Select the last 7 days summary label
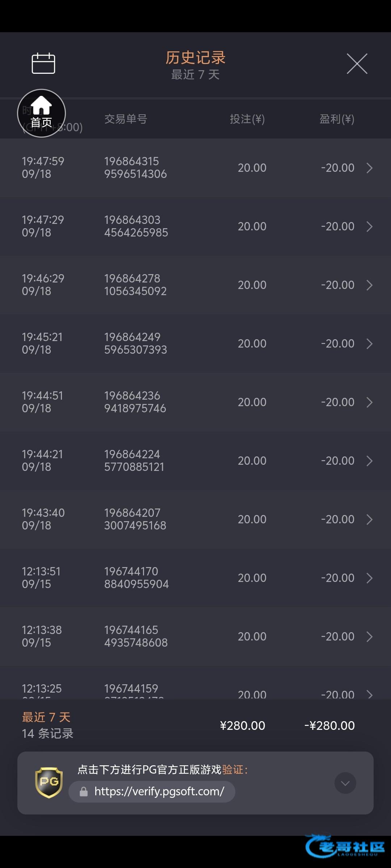Screen dimensions: 391x868 click(x=46, y=717)
